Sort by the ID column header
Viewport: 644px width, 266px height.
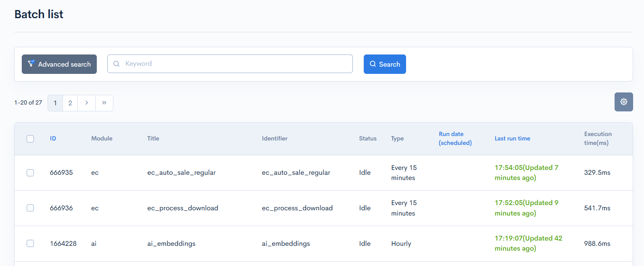[x=53, y=138]
